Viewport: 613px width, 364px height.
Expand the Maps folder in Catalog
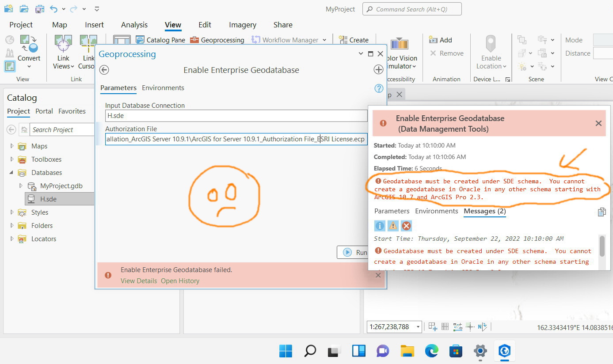point(12,146)
